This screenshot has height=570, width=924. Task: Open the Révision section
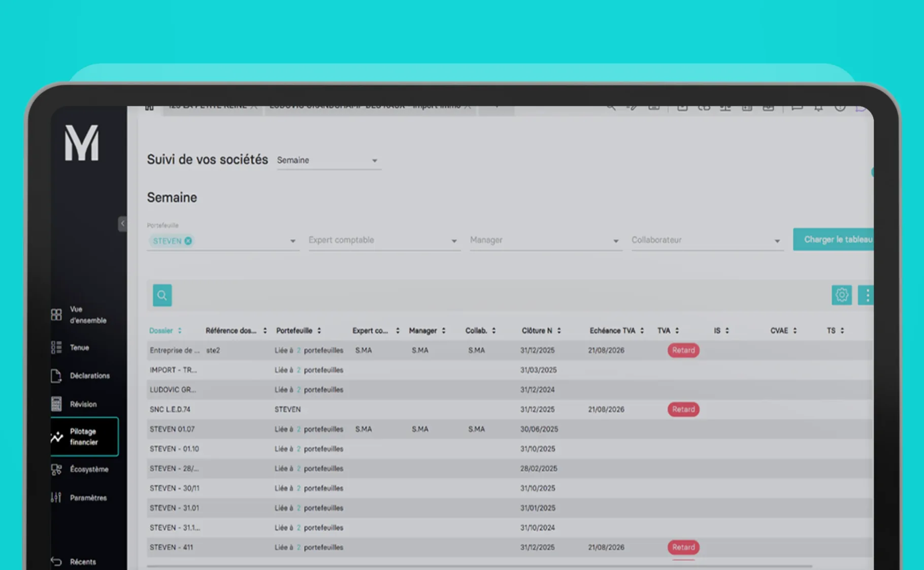[74, 404]
